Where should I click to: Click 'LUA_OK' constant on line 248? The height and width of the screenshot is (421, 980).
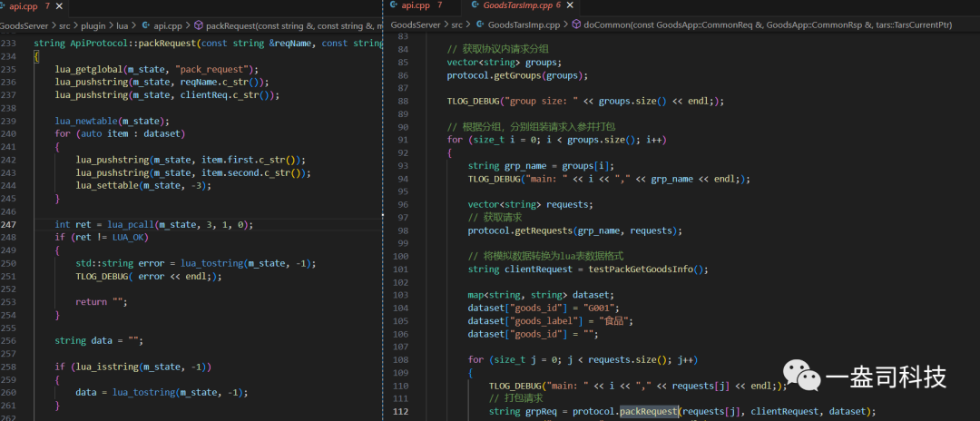130,238
